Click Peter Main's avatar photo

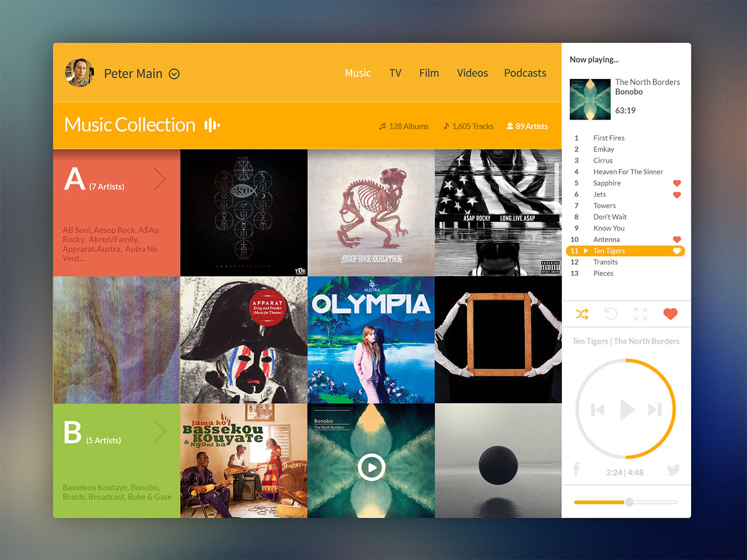click(79, 73)
